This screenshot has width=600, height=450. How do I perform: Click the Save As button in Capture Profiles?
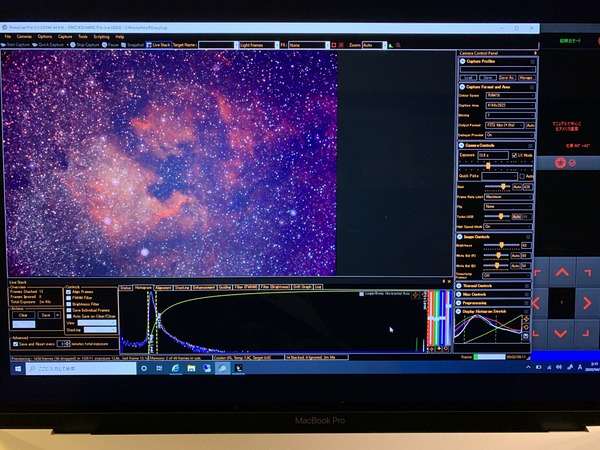[x=507, y=78]
